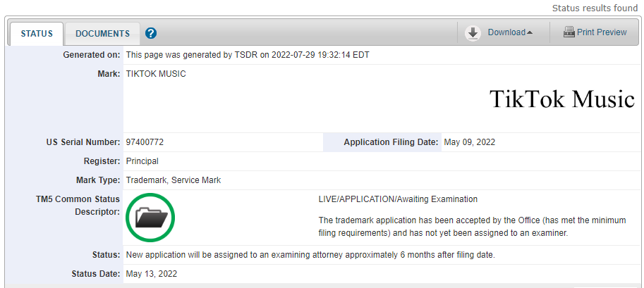This screenshot has height=288, width=644.
Task: Click the Principal register value
Action: 142,161
